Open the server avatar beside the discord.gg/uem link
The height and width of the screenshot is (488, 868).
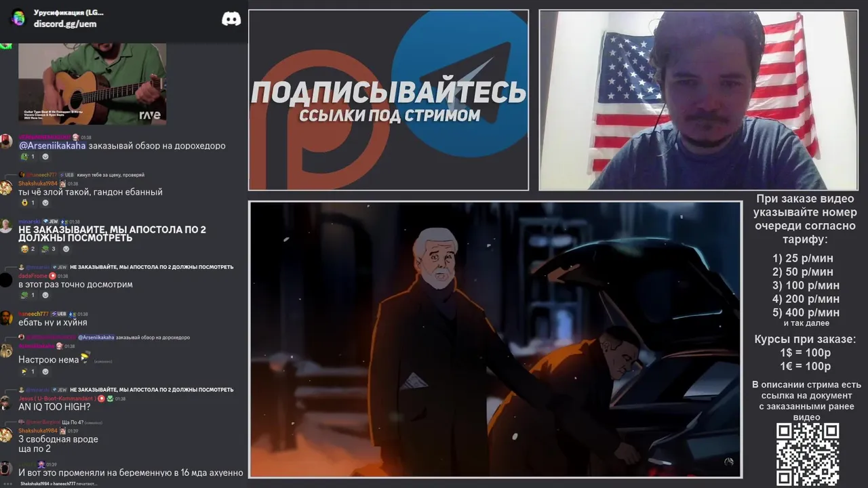pyautogui.click(x=18, y=18)
